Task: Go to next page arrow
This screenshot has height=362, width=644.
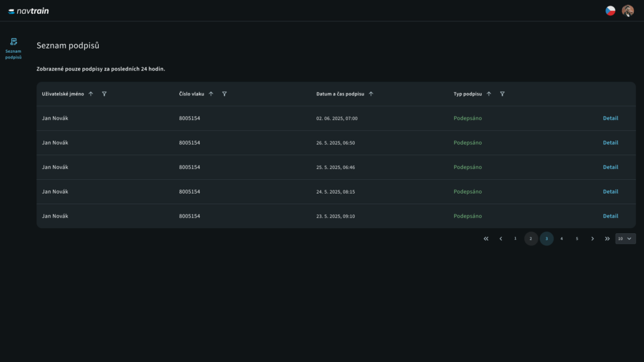Action: tap(592, 239)
